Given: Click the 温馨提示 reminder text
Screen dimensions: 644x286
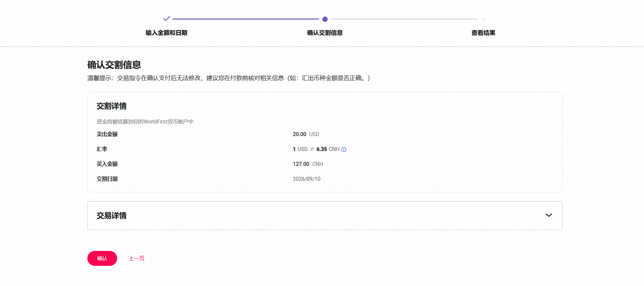Looking at the screenshot, I should coord(229,78).
